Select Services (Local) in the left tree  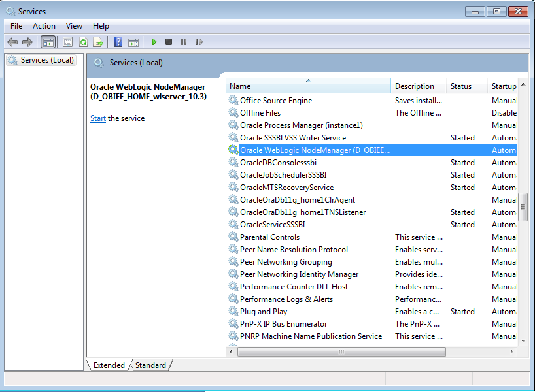(x=41, y=60)
